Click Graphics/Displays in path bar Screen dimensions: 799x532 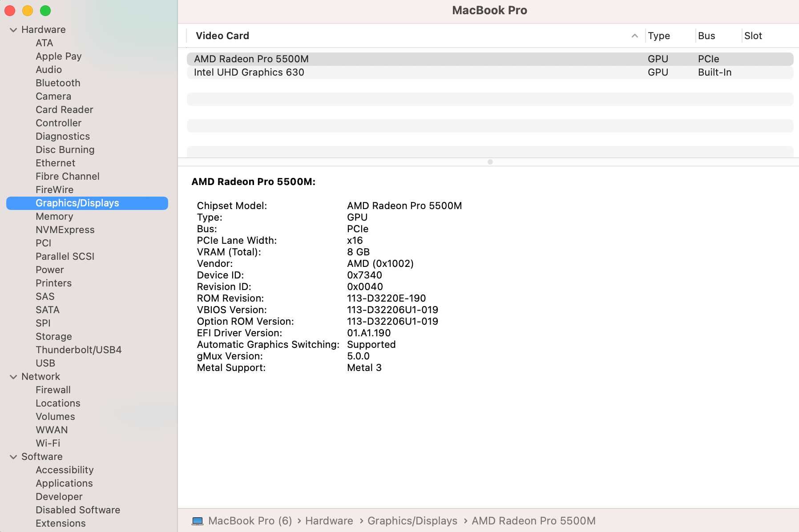pos(412,521)
